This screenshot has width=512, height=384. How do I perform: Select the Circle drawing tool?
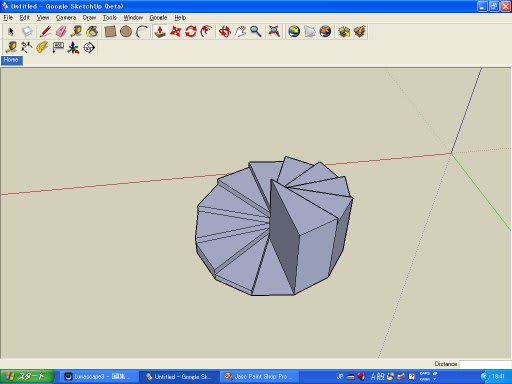(126, 32)
